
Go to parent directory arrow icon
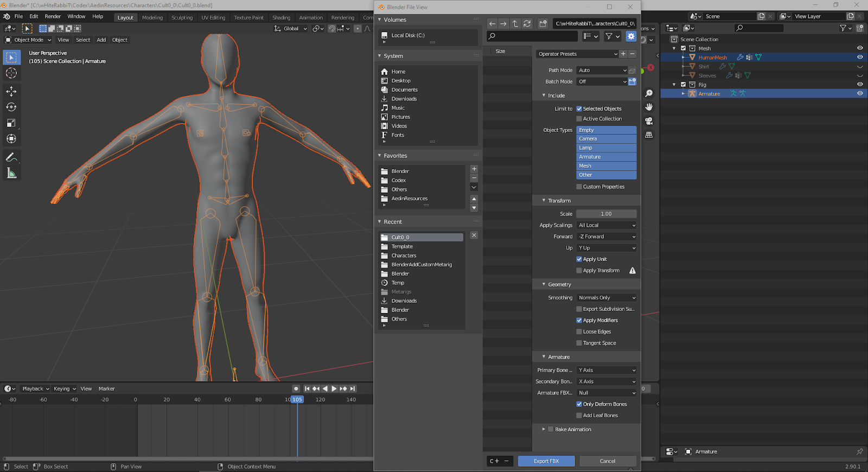[515, 23]
